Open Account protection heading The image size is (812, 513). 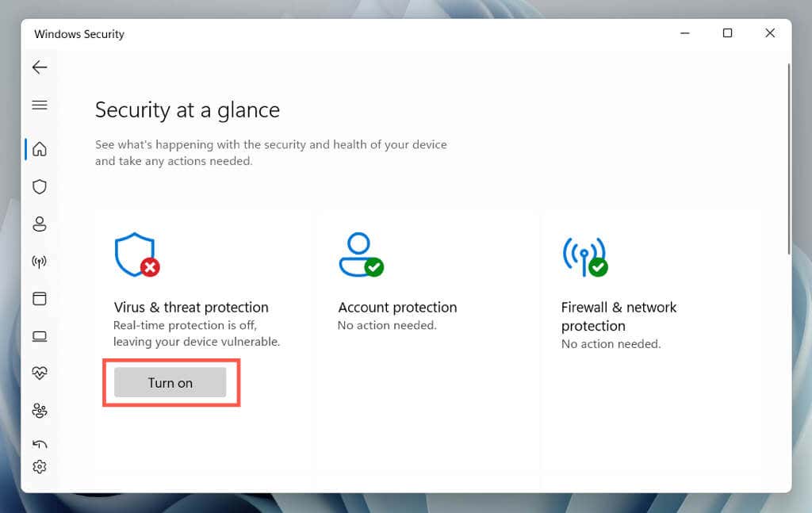398,307
